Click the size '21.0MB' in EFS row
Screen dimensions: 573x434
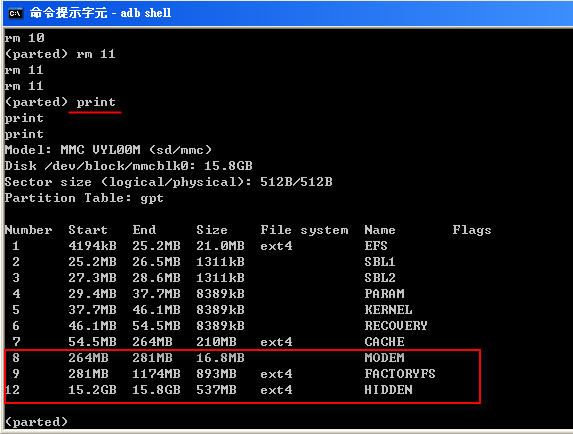[x=220, y=246]
